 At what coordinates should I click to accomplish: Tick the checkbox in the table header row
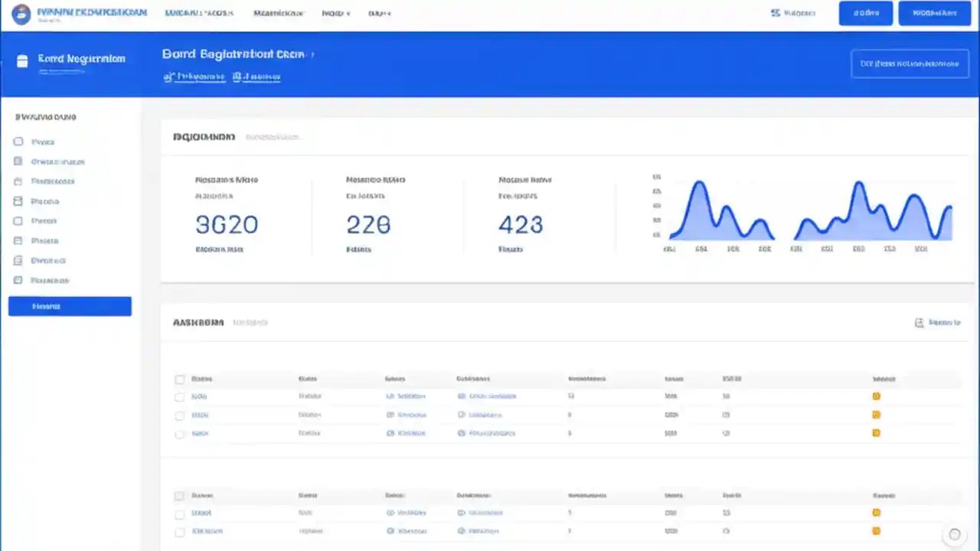(x=179, y=378)
